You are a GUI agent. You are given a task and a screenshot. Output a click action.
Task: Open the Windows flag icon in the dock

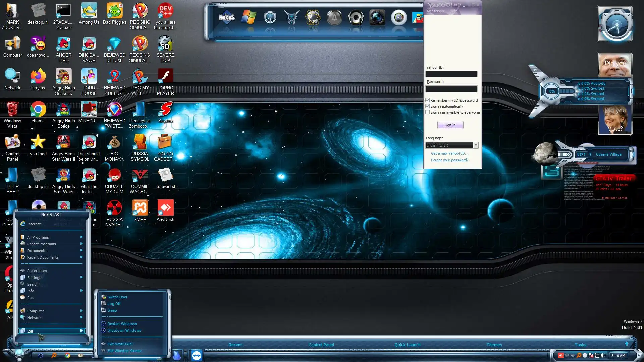coord(249,17)
